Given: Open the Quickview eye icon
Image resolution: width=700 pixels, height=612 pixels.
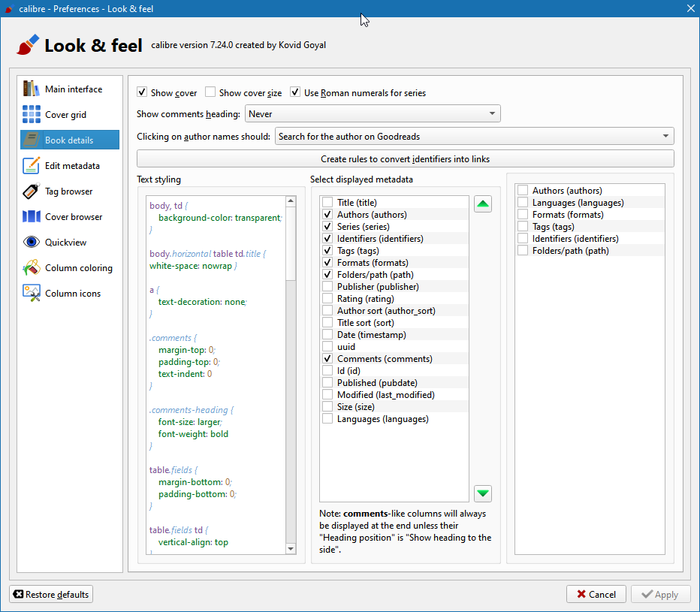Looking at the screenshot, I should point(32,242).
